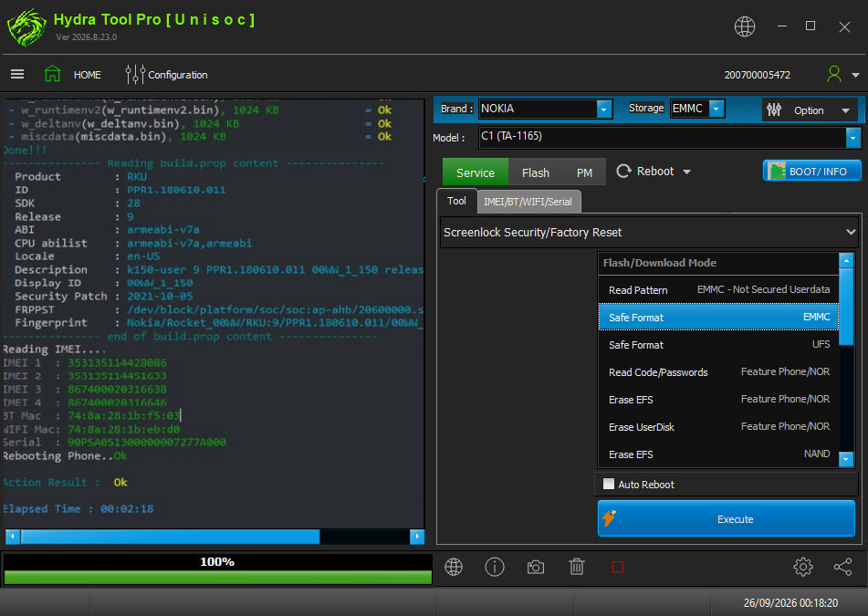Click the 100% progress bar
The image size is (868, 616).
pyautogui.click(x=217, y=569)
